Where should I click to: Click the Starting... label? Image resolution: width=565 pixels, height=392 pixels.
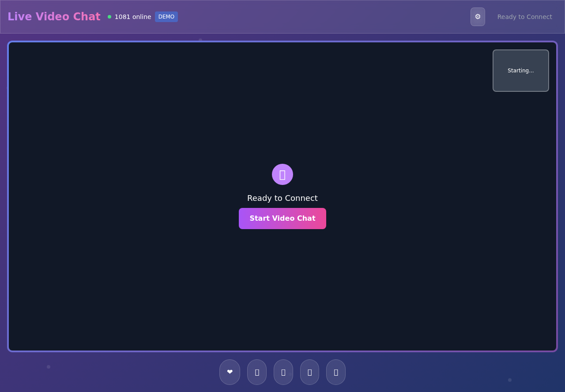(521, 70)
